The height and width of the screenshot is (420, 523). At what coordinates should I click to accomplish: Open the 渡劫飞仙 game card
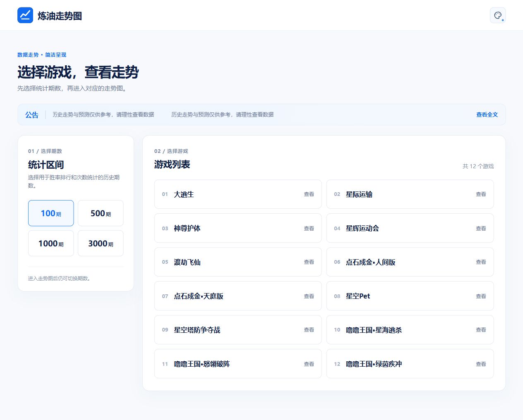238,262
